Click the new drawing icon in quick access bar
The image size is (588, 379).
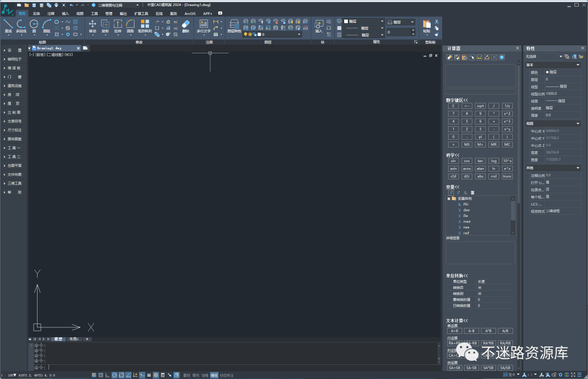click(x=19, y=5)
